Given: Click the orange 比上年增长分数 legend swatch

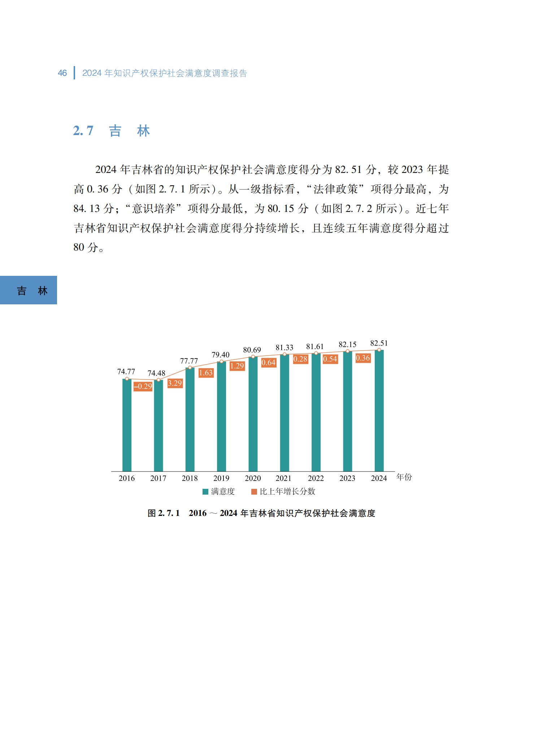Looking at the screenshot, I should click(x=254, y=491).
